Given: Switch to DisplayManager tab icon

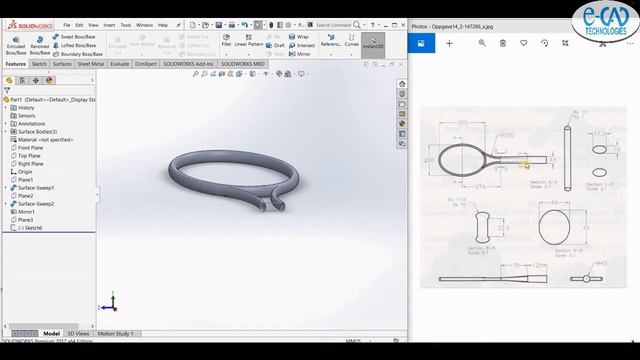Looking at the screenshot, I should pyautogui.click(x=49, y=80).
